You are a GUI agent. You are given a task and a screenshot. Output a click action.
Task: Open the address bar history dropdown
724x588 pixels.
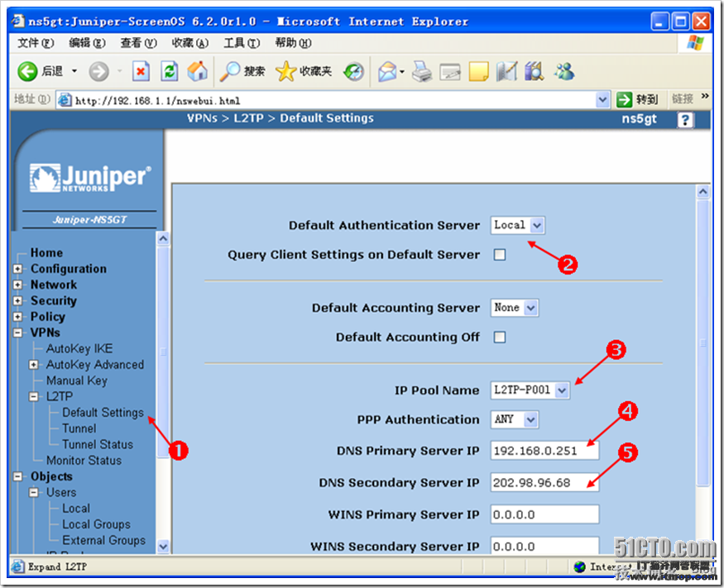point(602,100)
